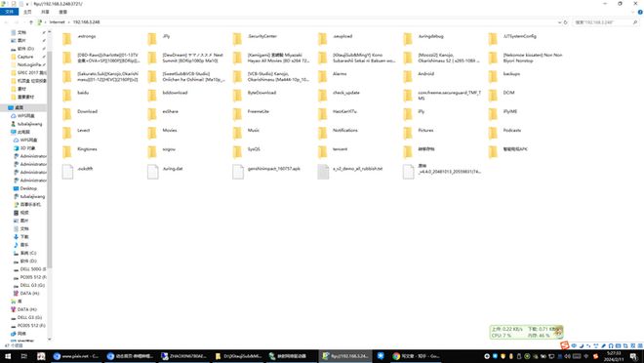Click the Internet breadcrumb in address bar
The height and width of the screenshot is (363, 644).
point(58,22)
